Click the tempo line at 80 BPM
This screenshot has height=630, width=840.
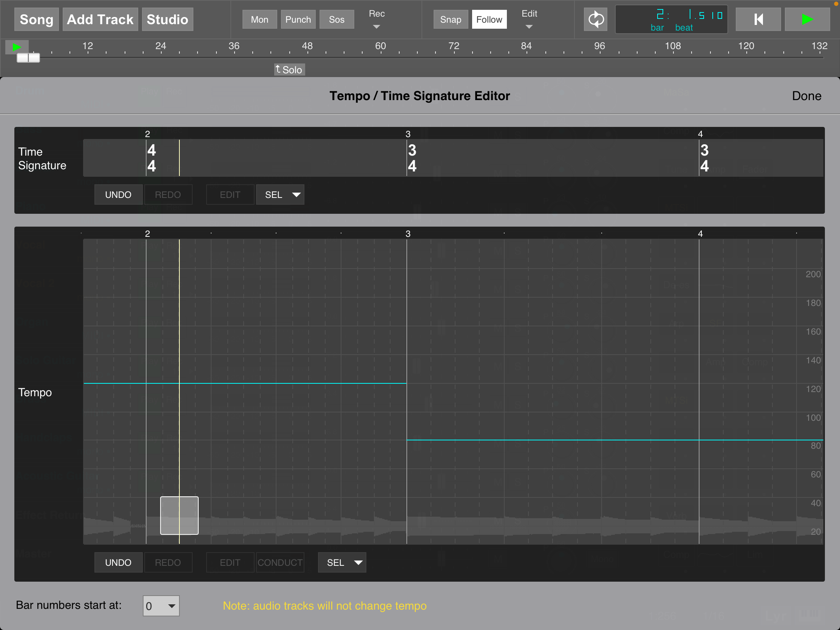(x=615, y=440)
